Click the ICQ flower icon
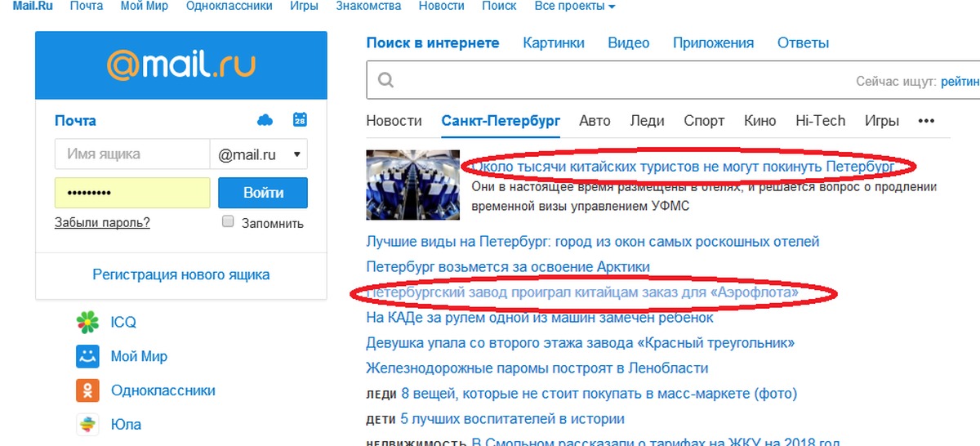 [x=87, y=323]
